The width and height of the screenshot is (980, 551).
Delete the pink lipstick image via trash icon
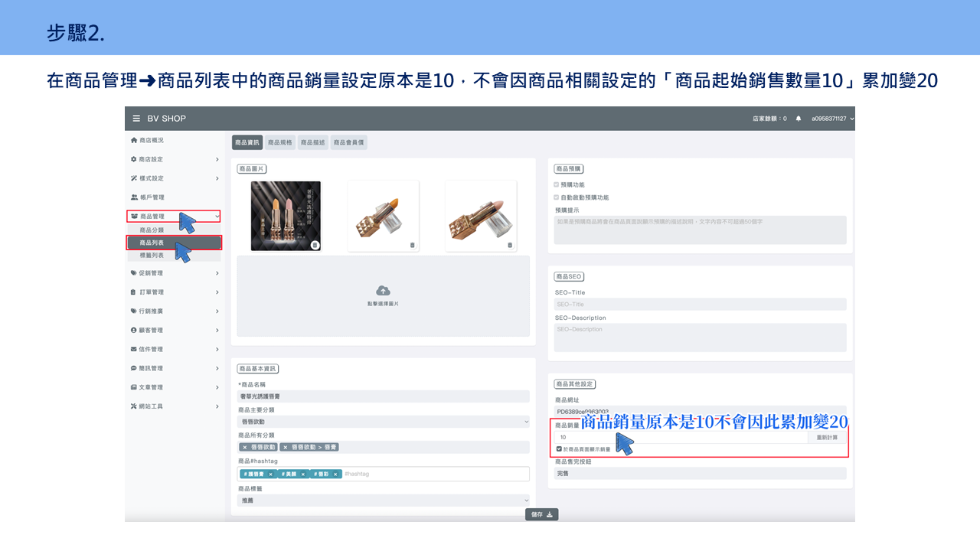[x=510, y=245]
